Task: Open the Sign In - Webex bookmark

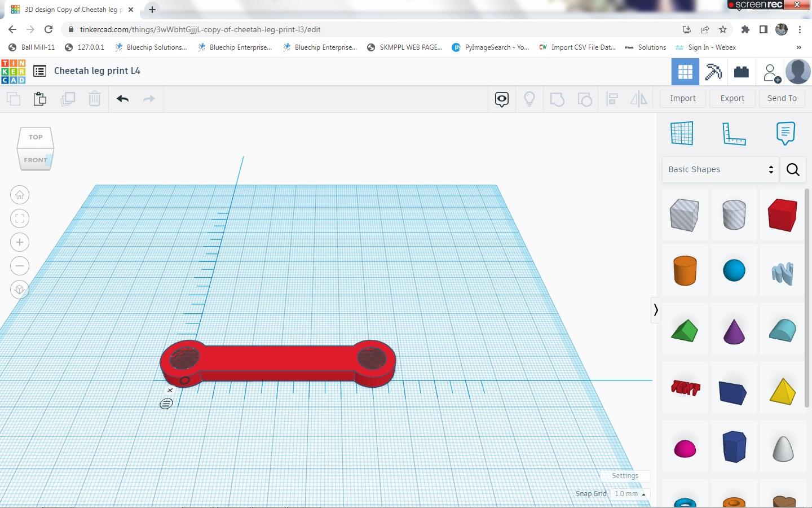Action: click(x=705, y=47)
